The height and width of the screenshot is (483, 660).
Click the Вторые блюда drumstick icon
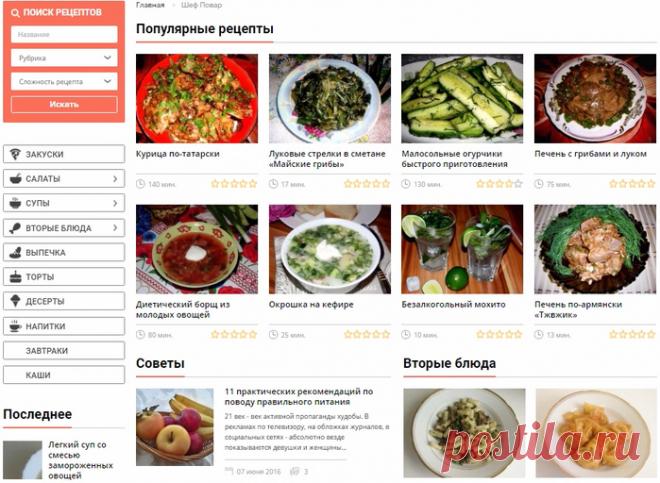click(x=15, y=228)
